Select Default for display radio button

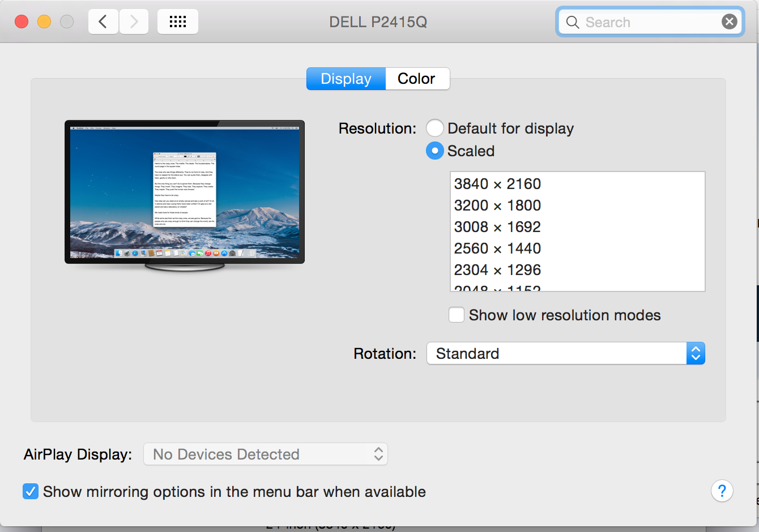coord(435,128)
